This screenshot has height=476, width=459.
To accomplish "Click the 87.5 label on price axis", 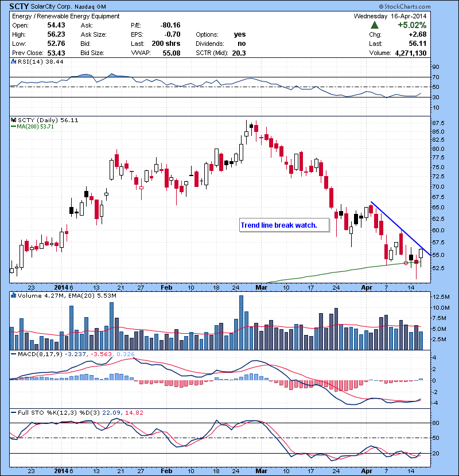I will (x=438, y=123).
